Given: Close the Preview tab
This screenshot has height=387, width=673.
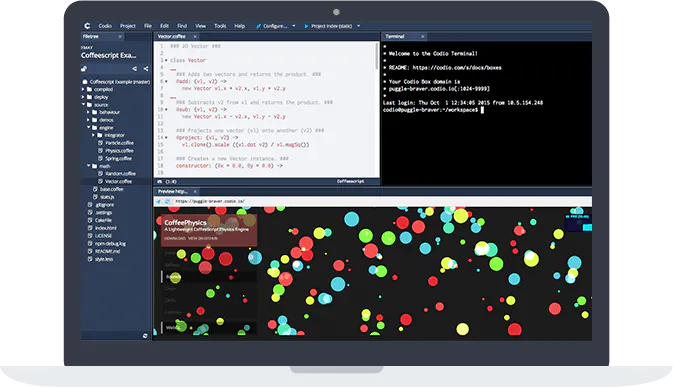Looking at the screenshot, I should click(195, 192).
